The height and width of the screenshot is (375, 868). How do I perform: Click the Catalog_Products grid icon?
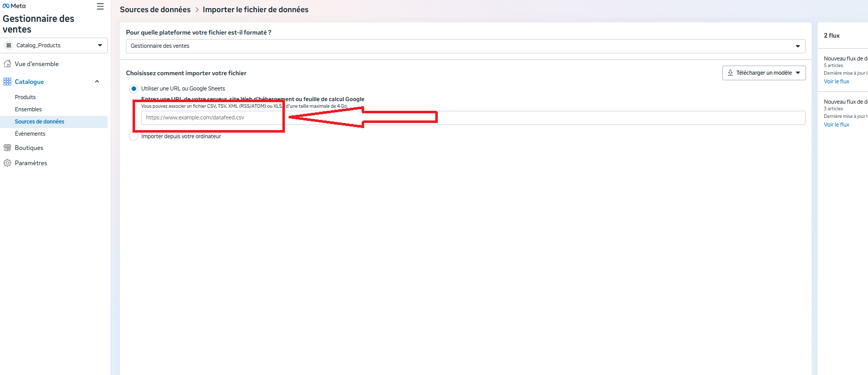[x=9, y=45]
